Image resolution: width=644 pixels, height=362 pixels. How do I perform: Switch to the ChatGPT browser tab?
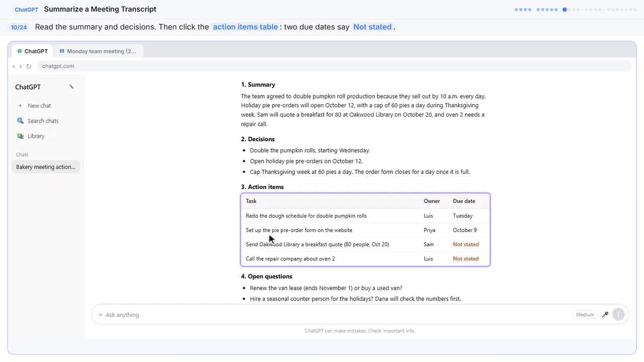(x=32, y=51)
